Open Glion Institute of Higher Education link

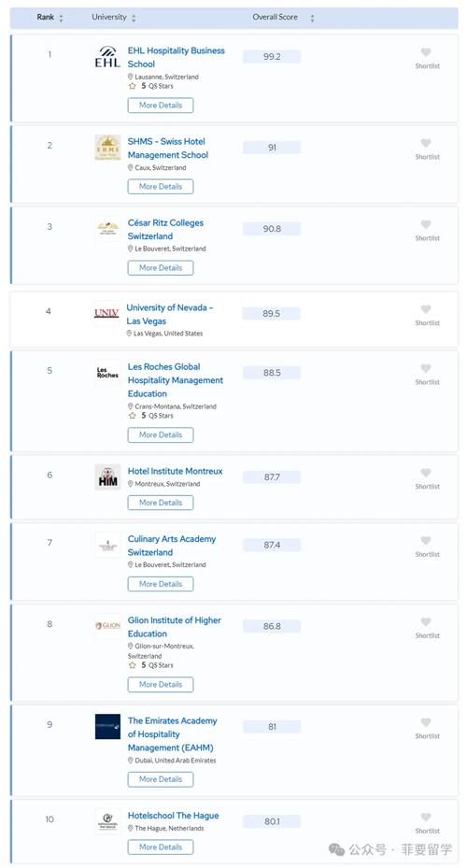(x=175, y=627)
